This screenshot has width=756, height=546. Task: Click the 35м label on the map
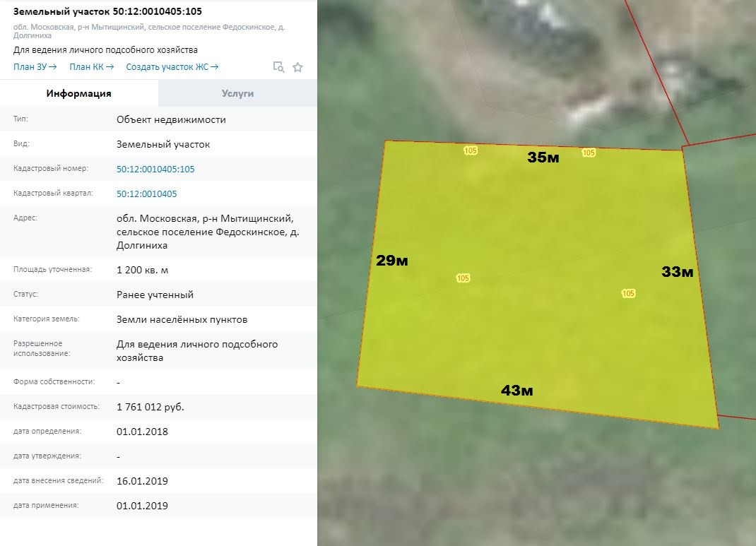[543, 157]
